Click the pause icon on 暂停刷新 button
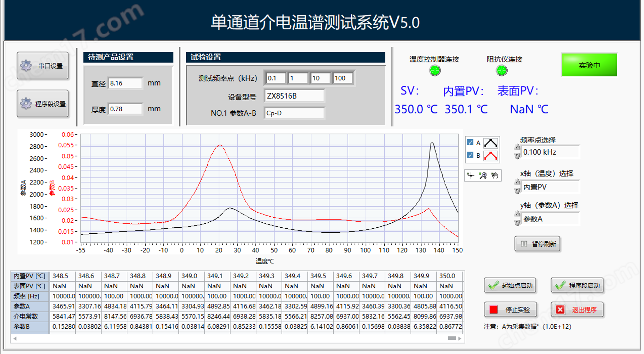Viewport: 644px width, 354px height. pos(523,244)
